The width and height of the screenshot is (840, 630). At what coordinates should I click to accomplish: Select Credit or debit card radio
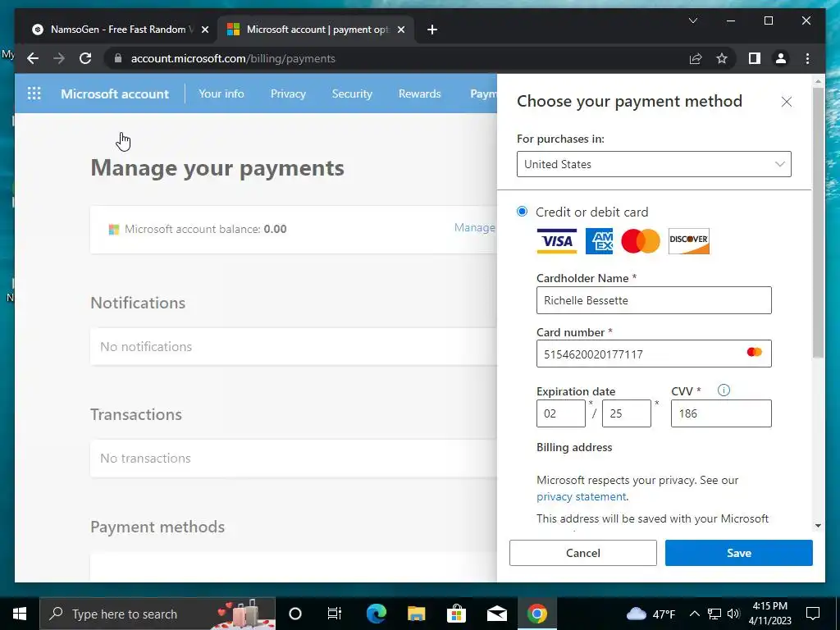[522, 211]
